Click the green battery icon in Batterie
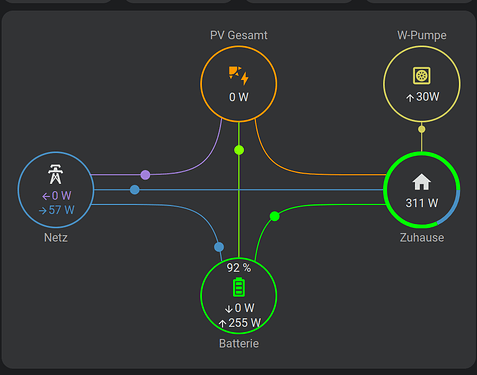The image size is (477, 375). (x=239, y=287)
